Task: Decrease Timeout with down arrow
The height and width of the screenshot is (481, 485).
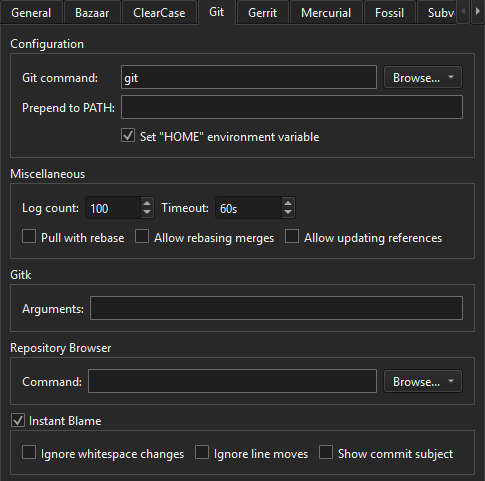Action: coord(288,213)
